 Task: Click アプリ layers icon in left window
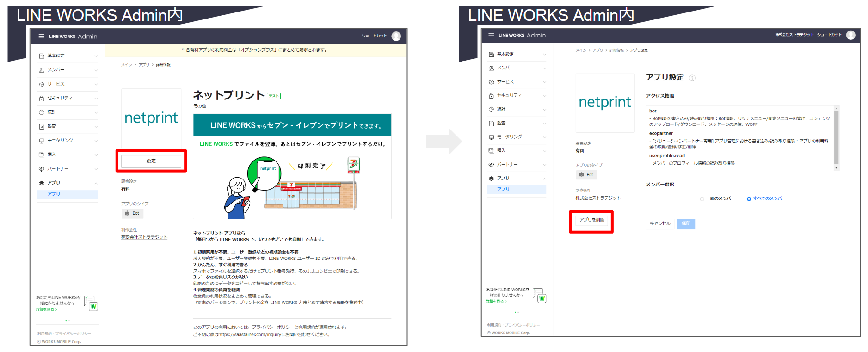pos(42,183)
